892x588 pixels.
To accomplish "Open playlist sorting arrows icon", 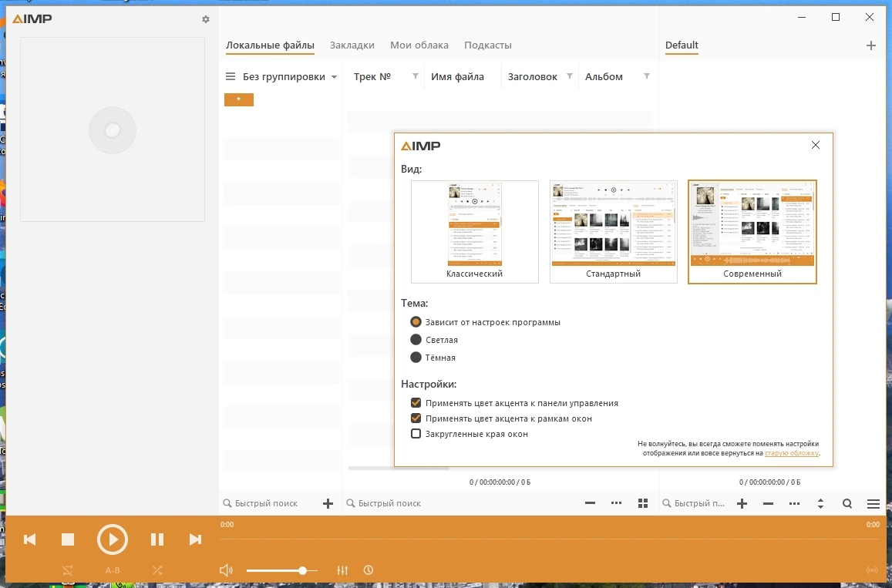I will pos(820,503).
